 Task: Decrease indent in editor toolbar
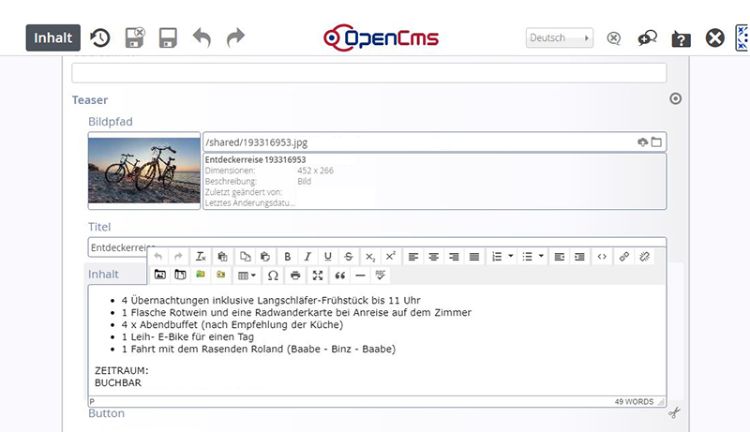tap(559, 257)
